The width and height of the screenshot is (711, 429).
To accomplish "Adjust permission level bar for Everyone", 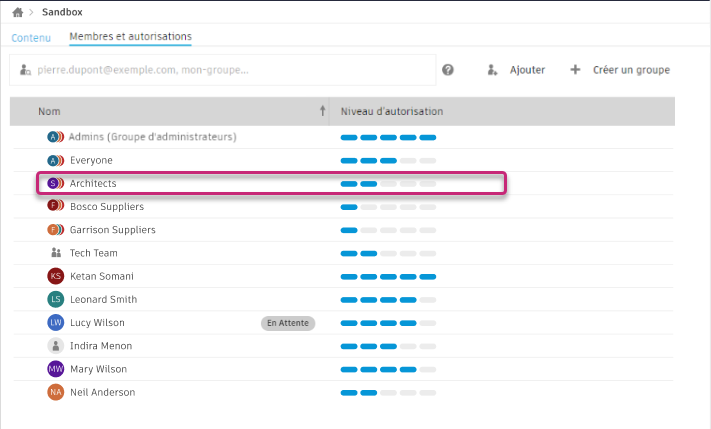I will [x=388, y=161].
